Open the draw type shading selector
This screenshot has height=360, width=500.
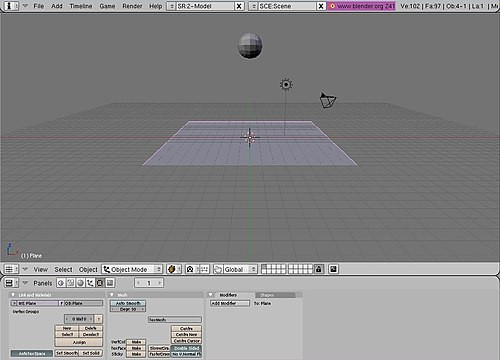[174, 269]
